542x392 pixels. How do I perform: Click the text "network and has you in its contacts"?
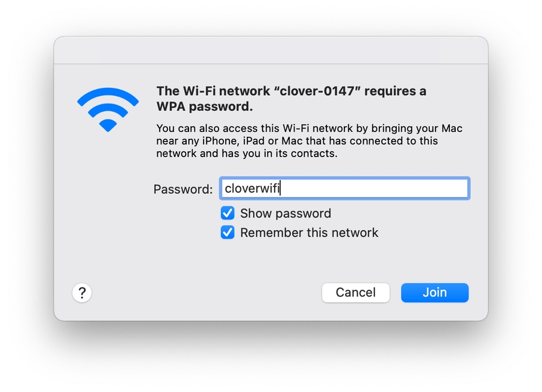(247, 154)
